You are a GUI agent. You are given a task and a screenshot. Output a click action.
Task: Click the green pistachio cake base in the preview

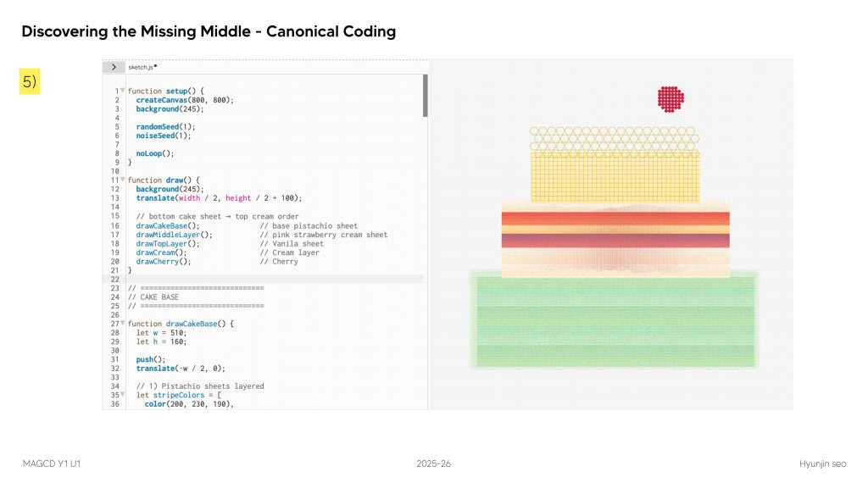click(615, 320)
